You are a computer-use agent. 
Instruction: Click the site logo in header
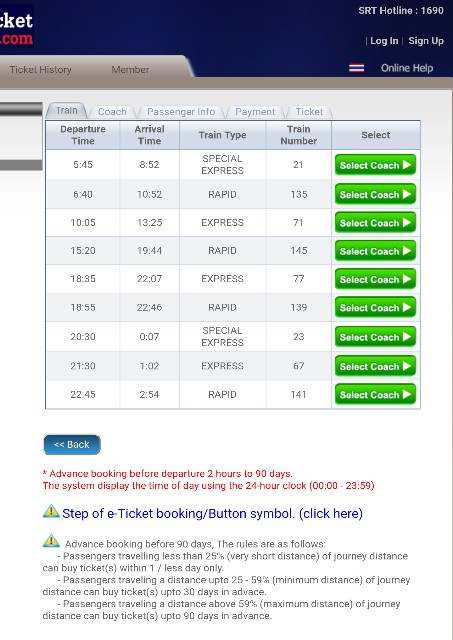pos(17,28)
